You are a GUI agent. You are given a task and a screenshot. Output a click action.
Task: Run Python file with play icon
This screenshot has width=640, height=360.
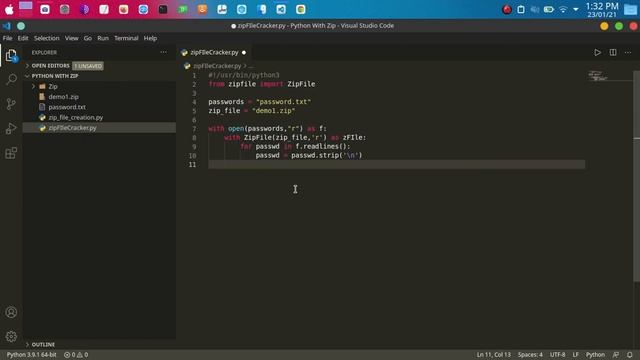(597, 52)
